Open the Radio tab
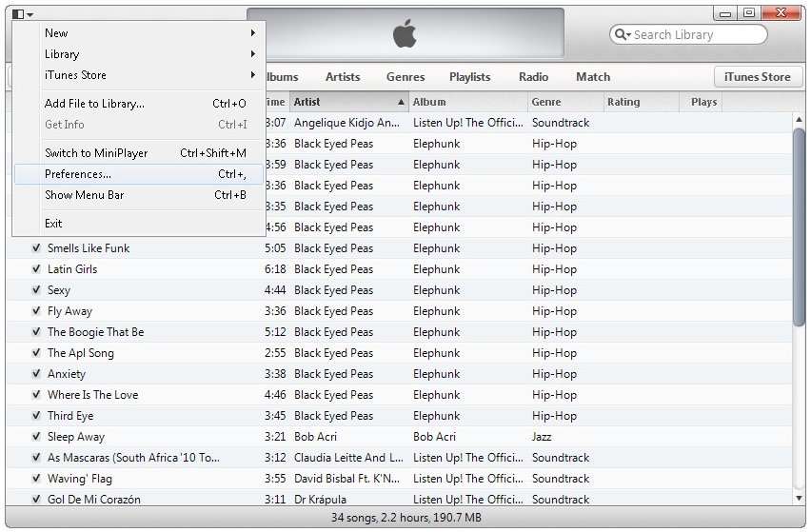 pos(533,77)
